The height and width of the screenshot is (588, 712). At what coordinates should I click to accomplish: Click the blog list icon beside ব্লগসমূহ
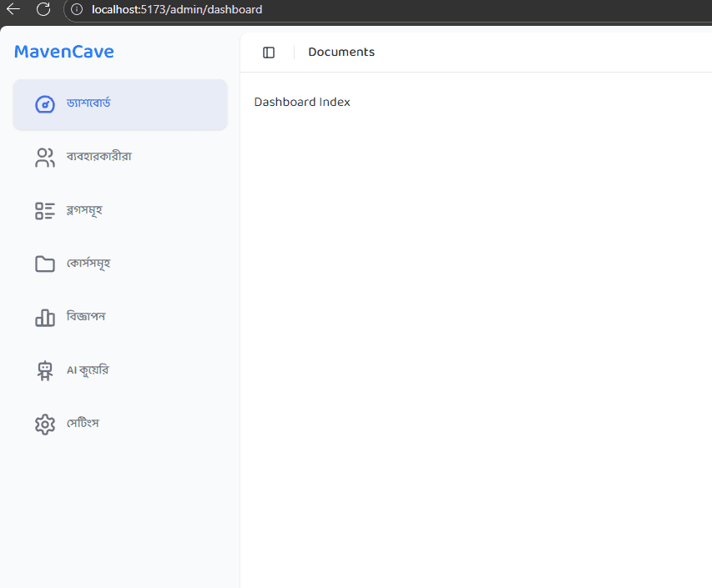[44, 210]
